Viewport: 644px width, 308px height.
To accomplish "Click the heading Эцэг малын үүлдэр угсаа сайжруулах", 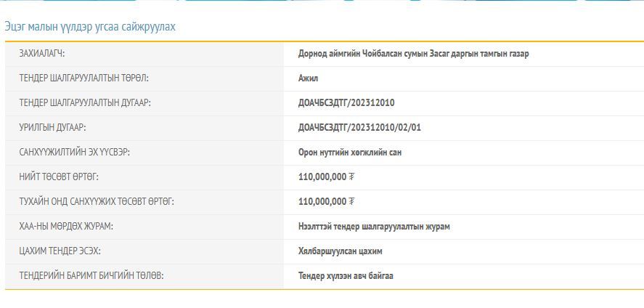I will pos(90,27).
